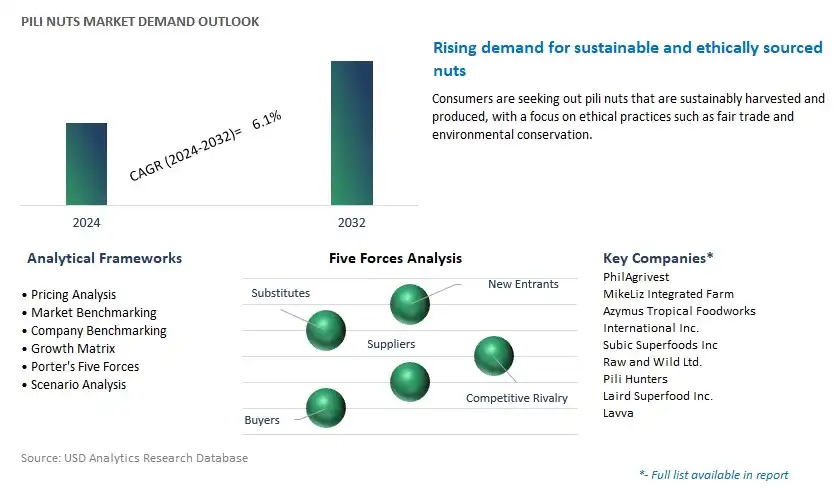
Task: Click the 2024 market bar
Action: click(x=86, y=164)
